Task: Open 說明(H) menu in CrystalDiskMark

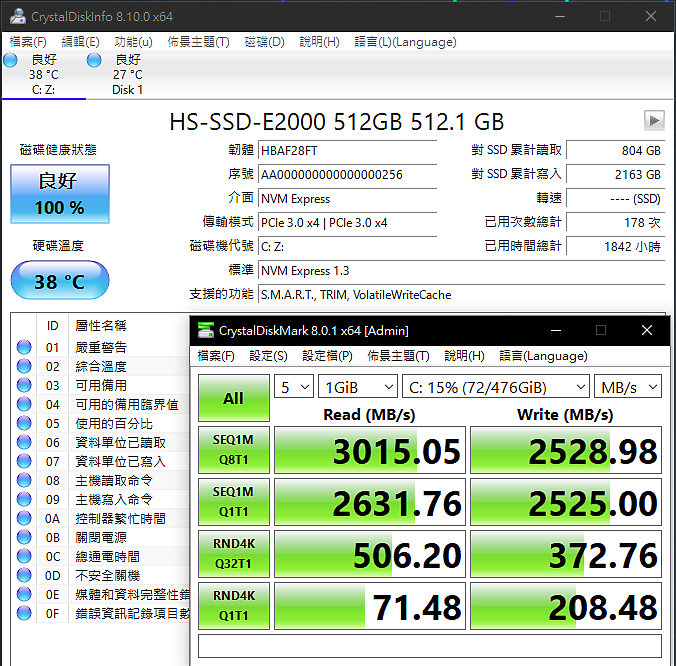Action: [x=464, y=356]
